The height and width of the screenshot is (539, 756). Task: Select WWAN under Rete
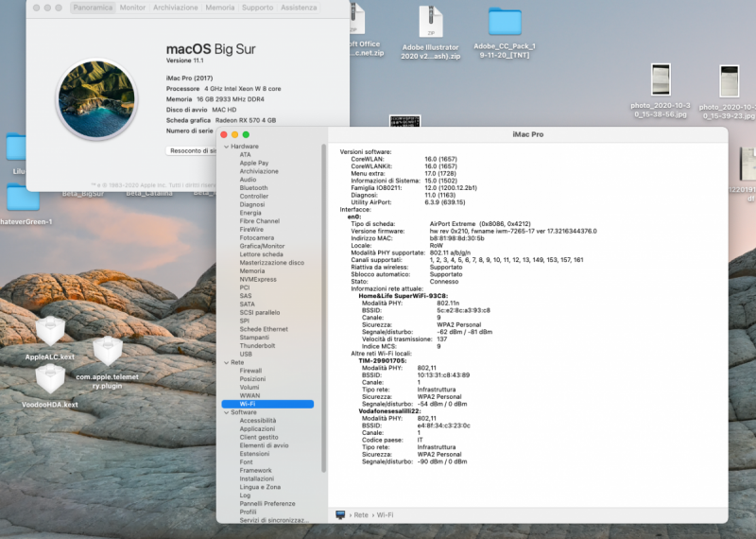point(249,395)
